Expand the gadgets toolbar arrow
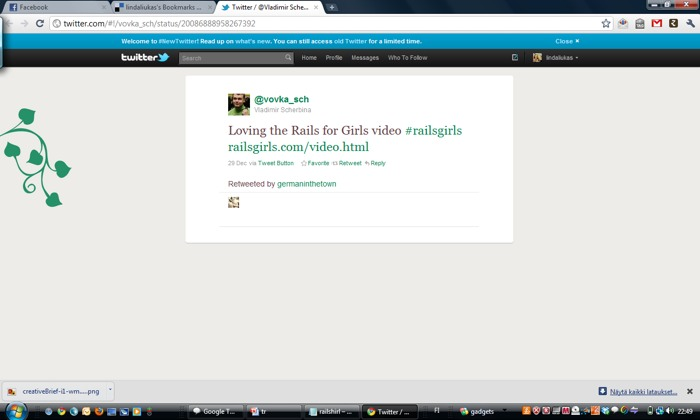This screenshot has height=420, width=700. point(504,409)
